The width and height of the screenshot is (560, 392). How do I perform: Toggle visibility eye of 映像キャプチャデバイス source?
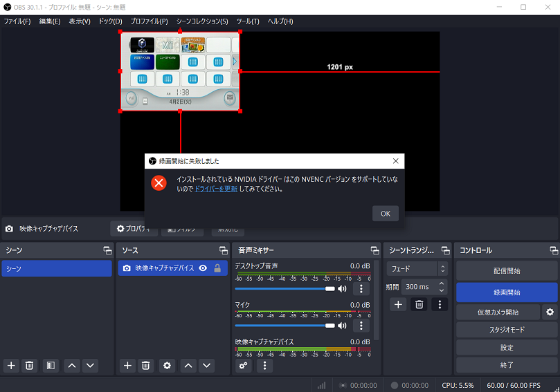[203, 268]
